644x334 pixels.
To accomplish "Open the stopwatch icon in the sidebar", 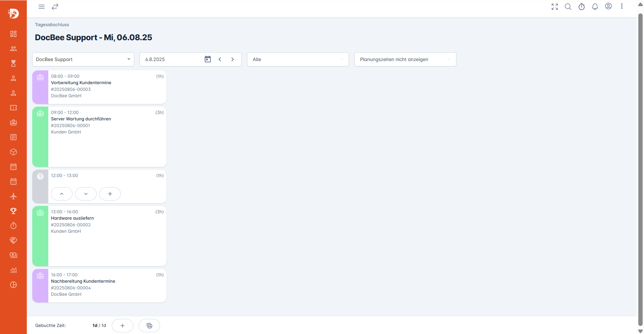I will [x=13, y=226].
